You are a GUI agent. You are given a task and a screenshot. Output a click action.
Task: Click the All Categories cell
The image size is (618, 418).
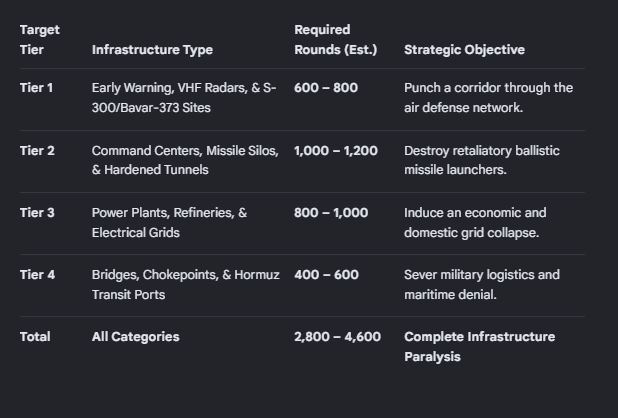pyautogui.click(x=136, y=337)
